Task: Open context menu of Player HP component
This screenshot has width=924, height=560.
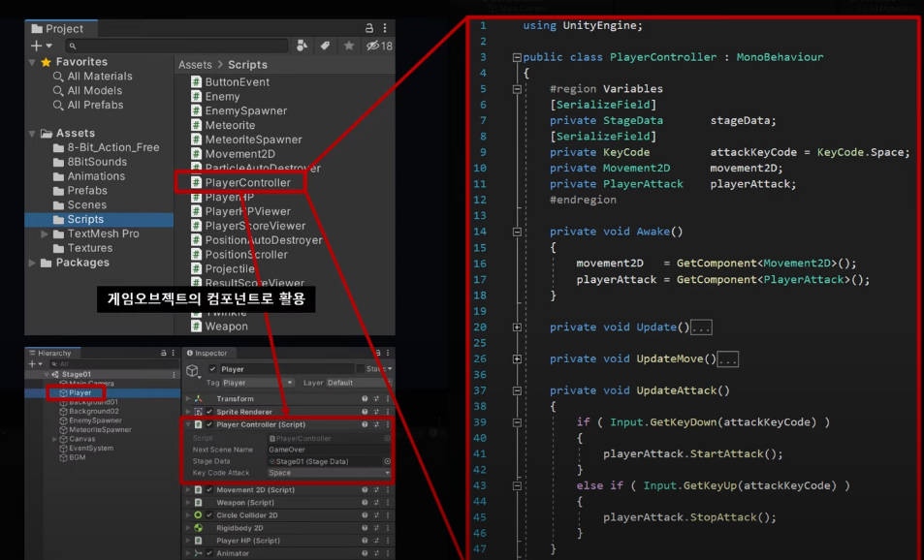Action: click(x=387, y=541)
